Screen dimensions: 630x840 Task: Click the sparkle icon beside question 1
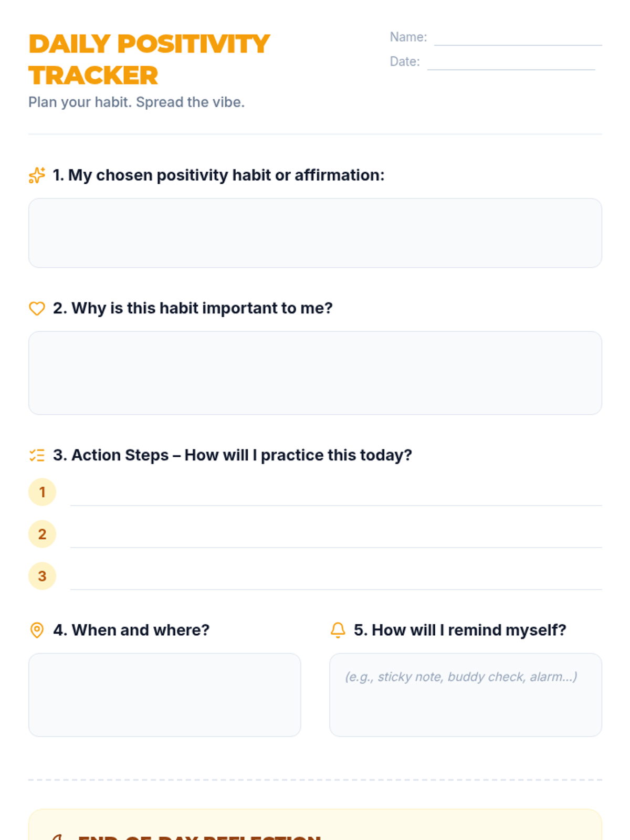coord(37,175)
